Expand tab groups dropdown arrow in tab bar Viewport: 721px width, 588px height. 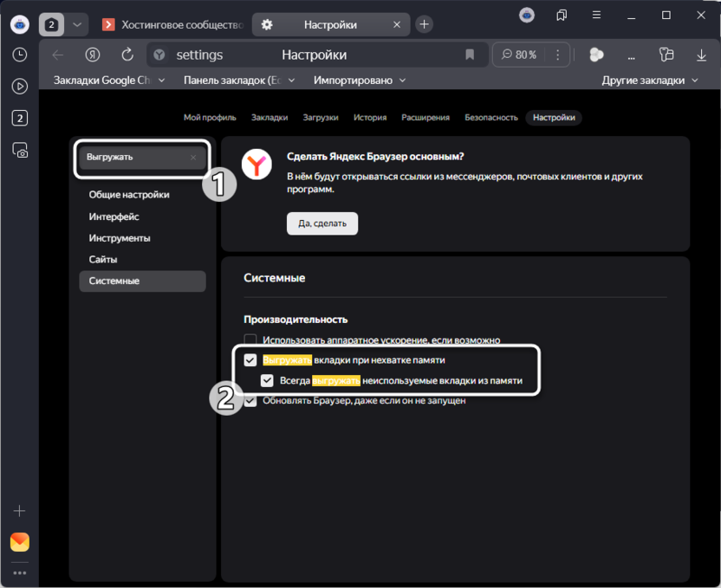click(77, 24)
